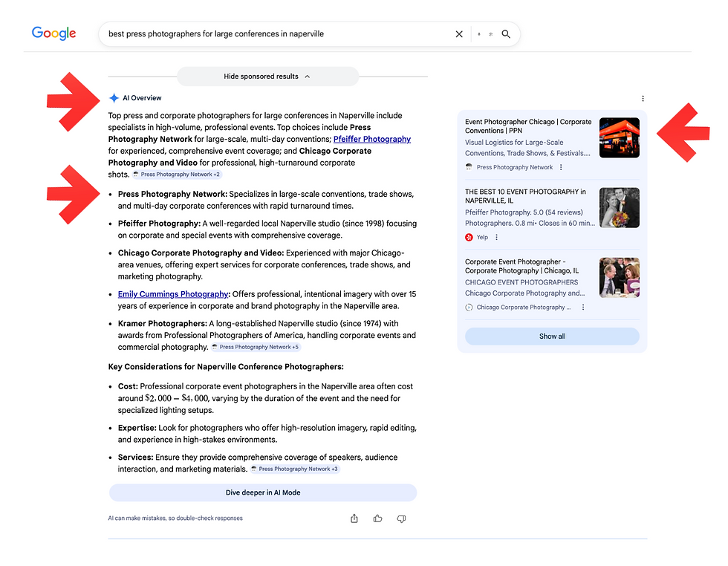Screen dimensions: 728x566
Task: Open options for Chicago Corporate Photography source
Action: [x=583, y=308]
